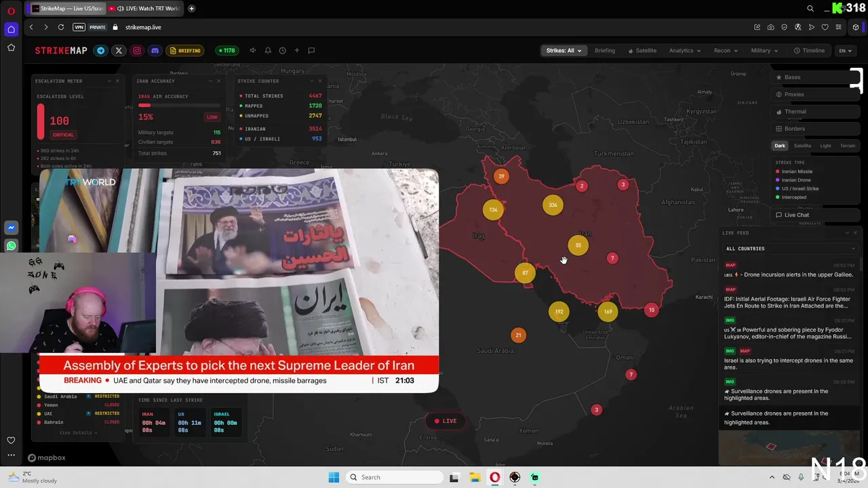
Task: Open the Discord social icon
Action: [x=155, y=50]
